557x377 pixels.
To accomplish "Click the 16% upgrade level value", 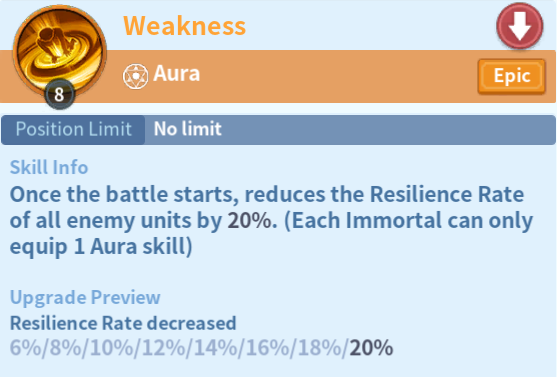I will pyautogui.click(x=268, y=348).
